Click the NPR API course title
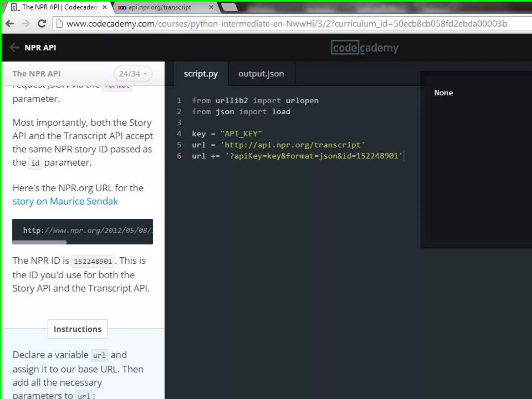This screenshot has height=399, width=532. (x=40, y=48)
